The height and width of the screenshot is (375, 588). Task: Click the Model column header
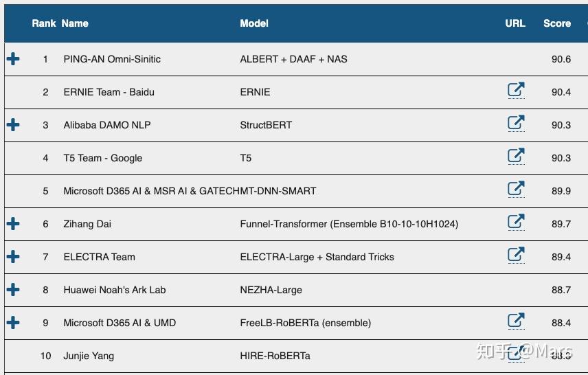pos(254,23)
